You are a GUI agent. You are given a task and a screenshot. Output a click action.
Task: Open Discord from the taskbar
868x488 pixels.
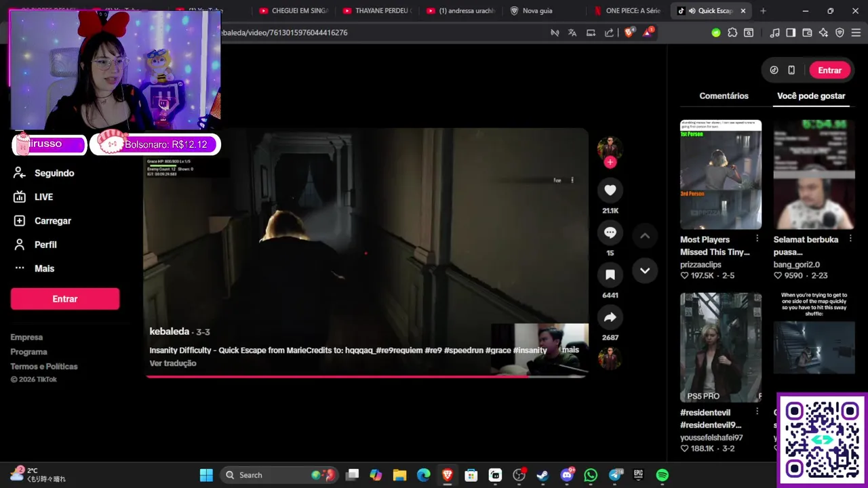[x=567, y=475]
